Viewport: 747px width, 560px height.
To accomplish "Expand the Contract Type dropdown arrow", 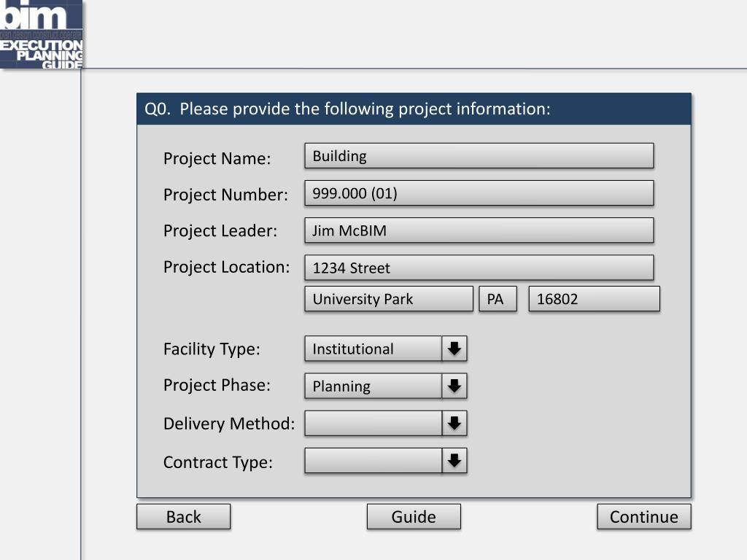I will [454, 461].
